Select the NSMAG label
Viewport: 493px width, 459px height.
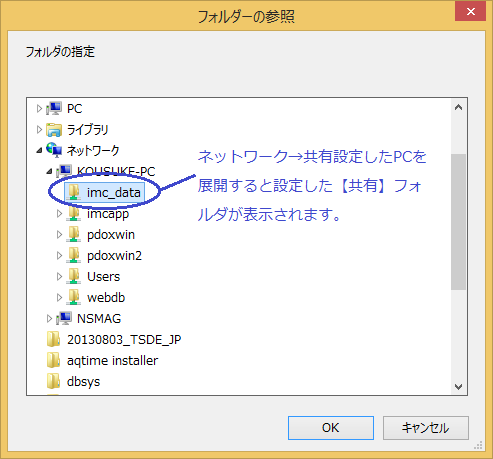coord(99,319)
